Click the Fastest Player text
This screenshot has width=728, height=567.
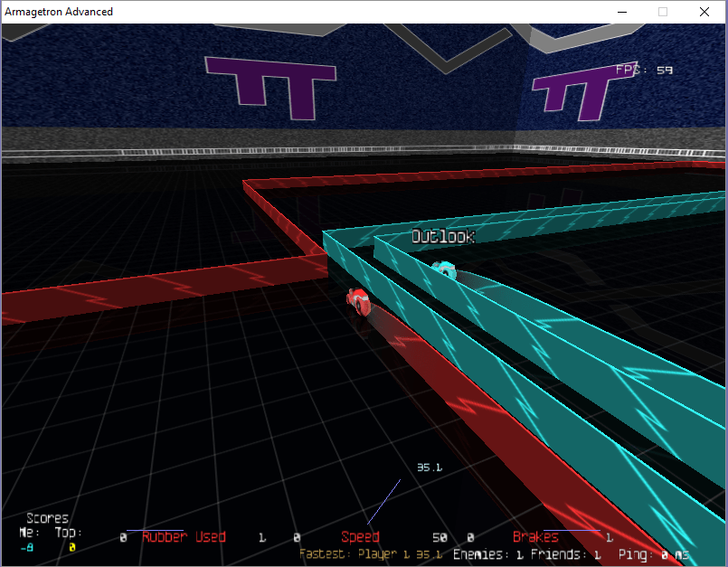point(370,553)
